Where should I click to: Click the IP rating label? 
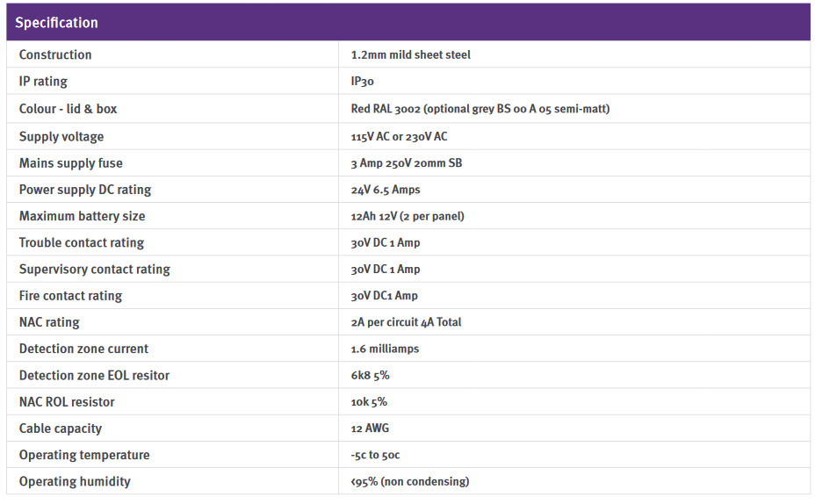[43, 82]
